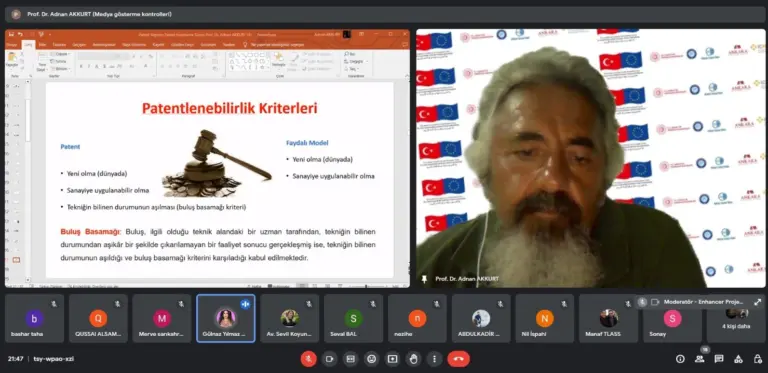This screenshot has width=768, height=373.
Task: Click the Faydalı Model heading on slide
Action: 307,143
